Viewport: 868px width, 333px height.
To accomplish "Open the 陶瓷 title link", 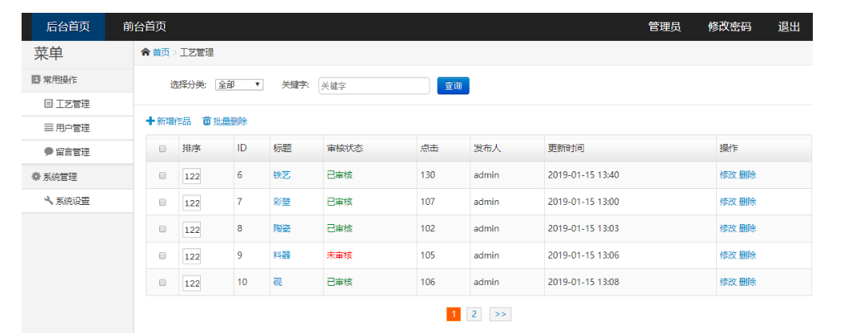I will [282, 228].
